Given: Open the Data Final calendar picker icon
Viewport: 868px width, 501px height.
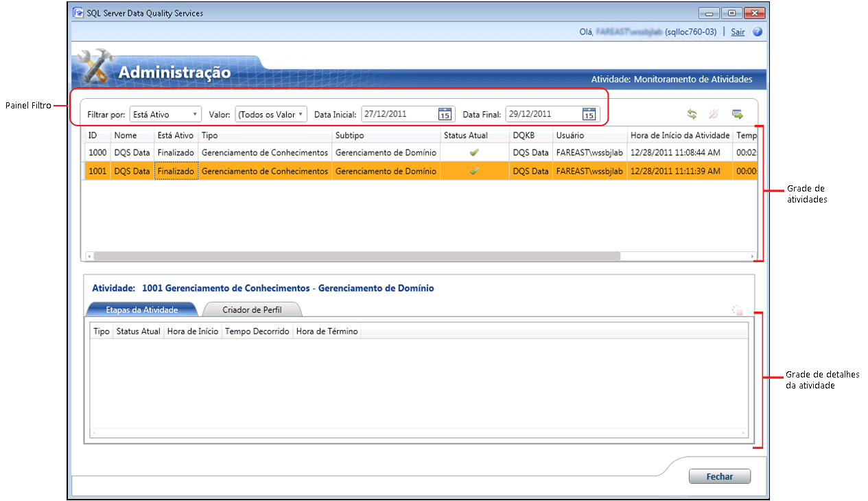Looking at the screenshot, I should pos(589,114).
